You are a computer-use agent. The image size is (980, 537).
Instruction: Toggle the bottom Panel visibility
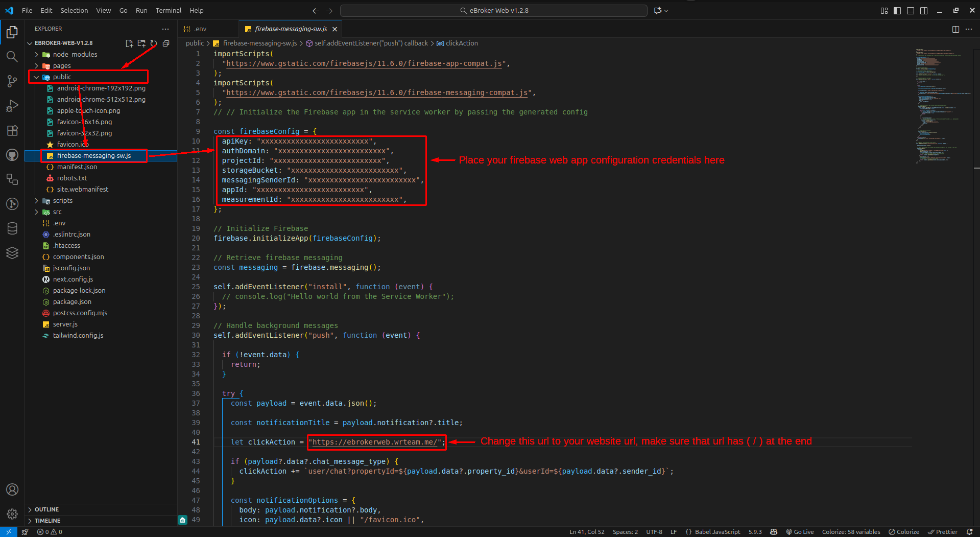pyautogui.click(x=910, y=10)
